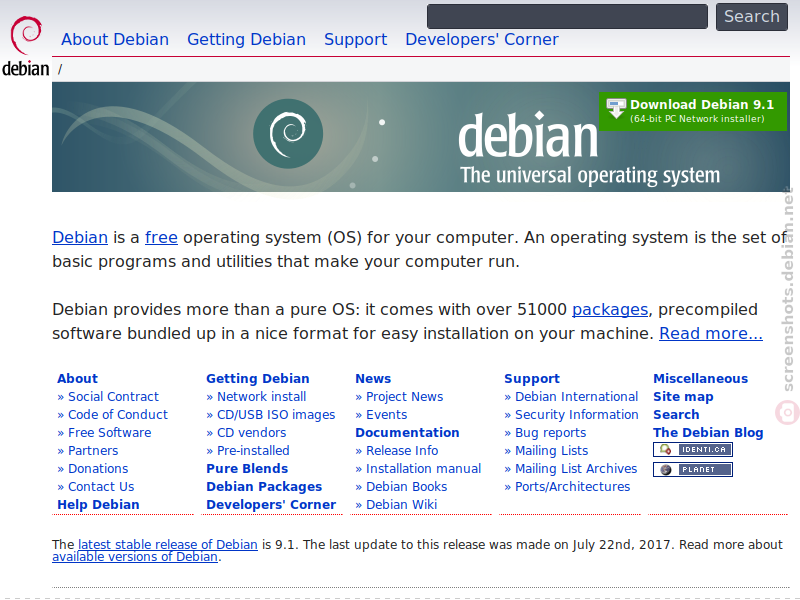This screenshot has height=600, width=800.
Task: Open Project News link
Action: [x=405, y=396]
